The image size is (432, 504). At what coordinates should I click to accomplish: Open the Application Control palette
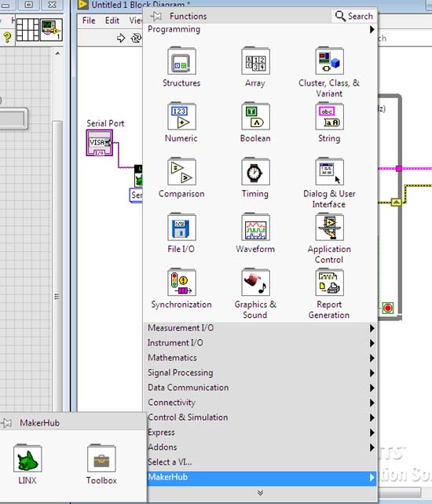(329, 227)
